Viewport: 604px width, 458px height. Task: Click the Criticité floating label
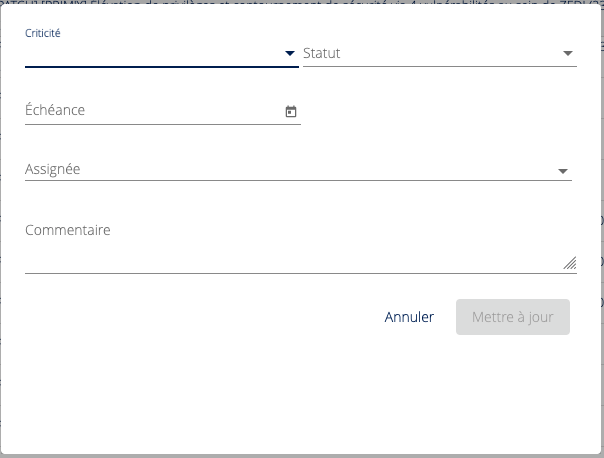[x=43, y=33]
